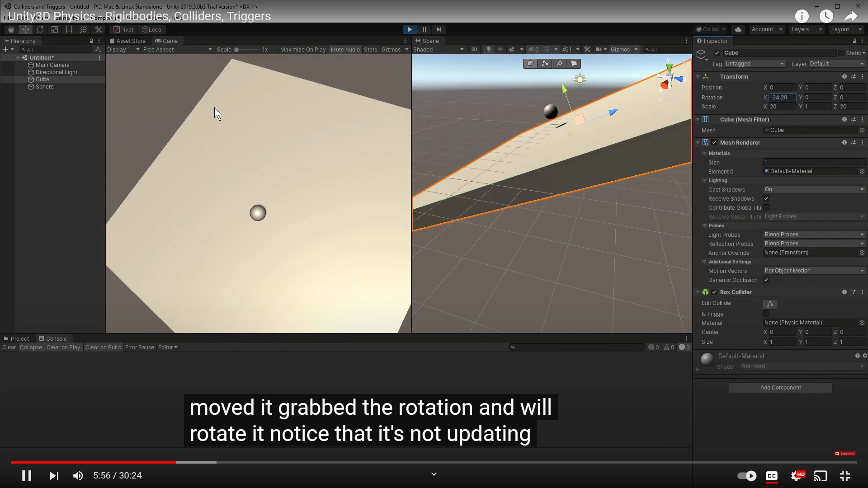The image size is (868, 488).
Task: Select the Rect transform tool
Action: [69, 29]
